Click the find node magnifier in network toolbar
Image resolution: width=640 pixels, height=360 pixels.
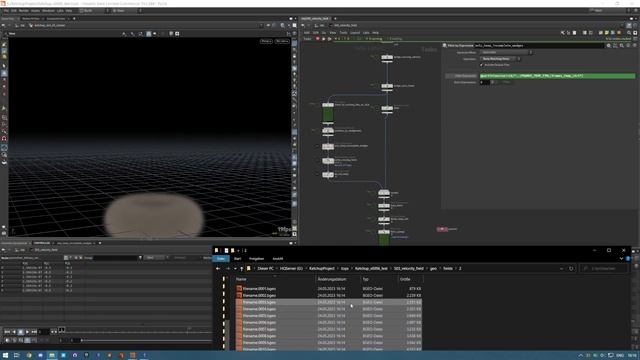[x=629, y=33]
